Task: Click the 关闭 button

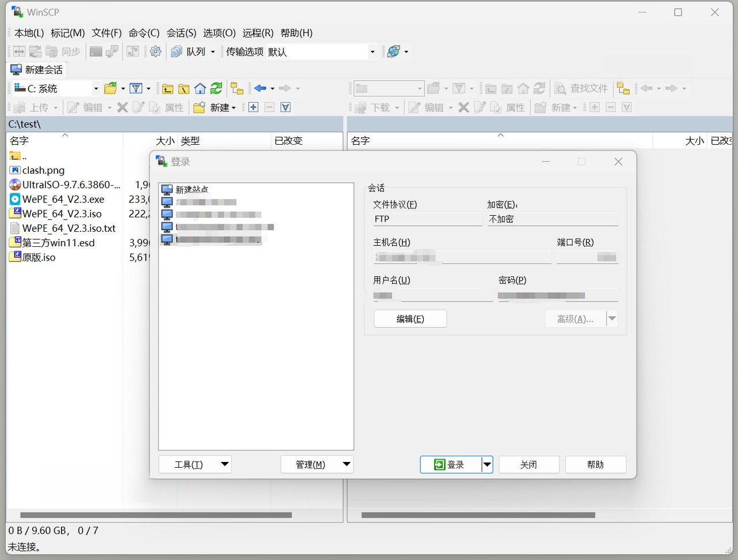Action: (x=529, y=464)
